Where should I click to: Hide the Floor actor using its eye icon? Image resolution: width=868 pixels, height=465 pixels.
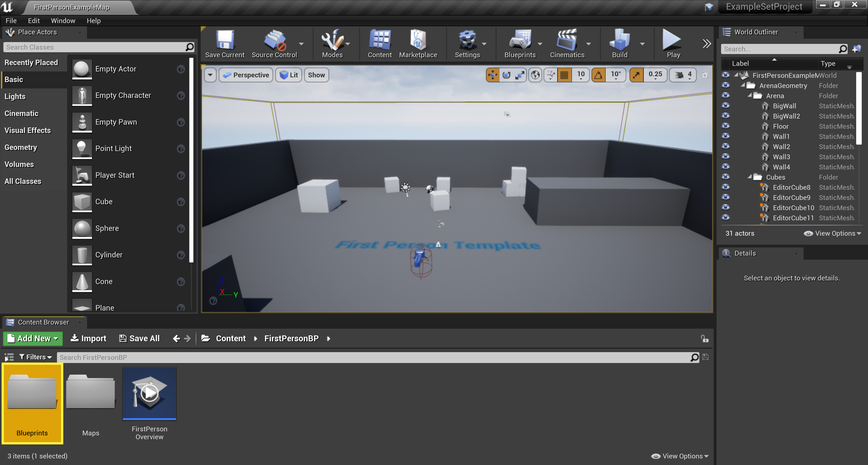click(x=725, y=126)
